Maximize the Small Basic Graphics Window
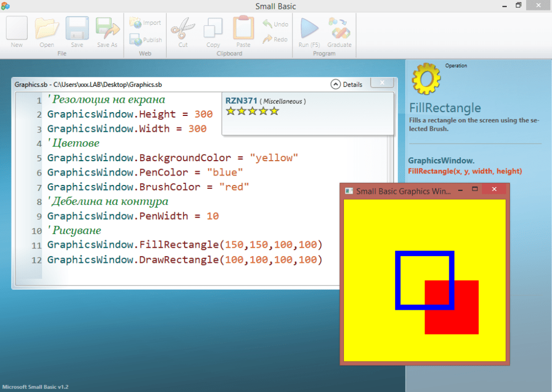 click(x=475, y=189)
